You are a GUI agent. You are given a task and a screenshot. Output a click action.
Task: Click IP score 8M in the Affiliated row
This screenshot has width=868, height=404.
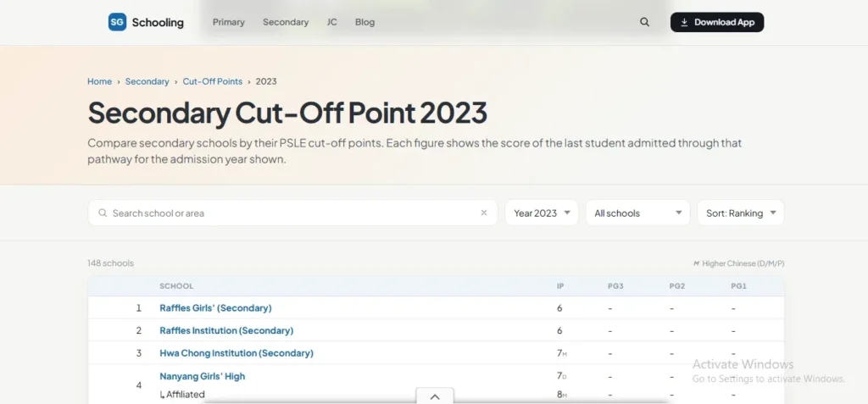click(562, 395)
